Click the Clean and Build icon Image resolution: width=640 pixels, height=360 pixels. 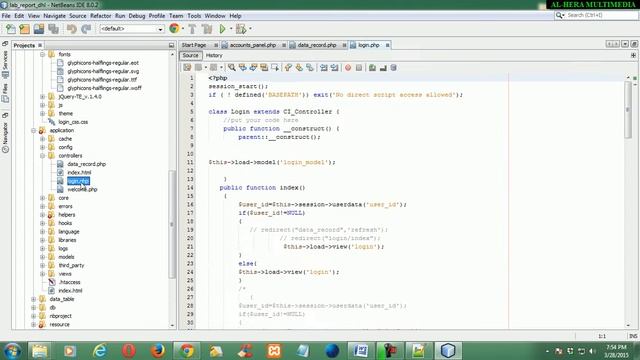click(207, 29)
